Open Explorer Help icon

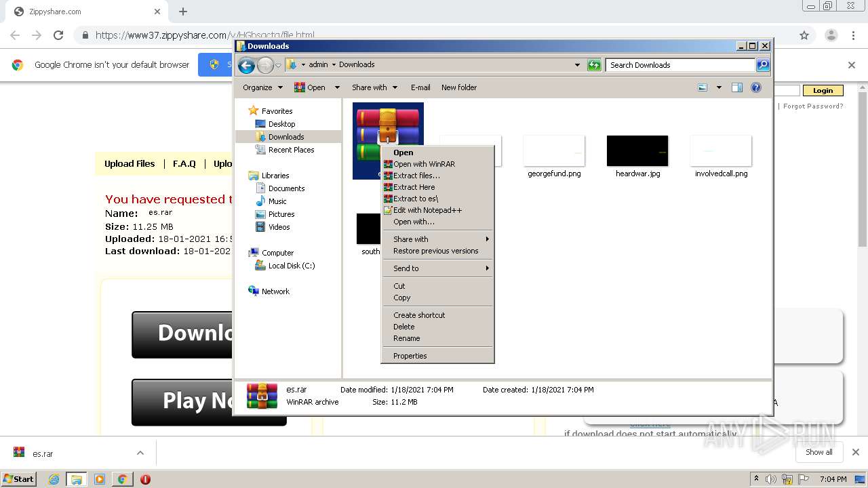click(756, 87)
